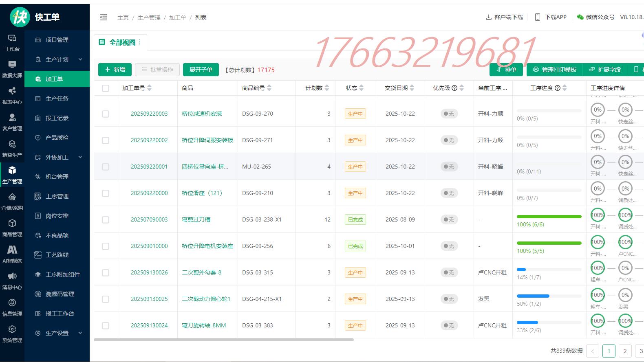Check the row checkbox for 202509010000
Viewport: 644px width, 362px height.
click(106, 246)
